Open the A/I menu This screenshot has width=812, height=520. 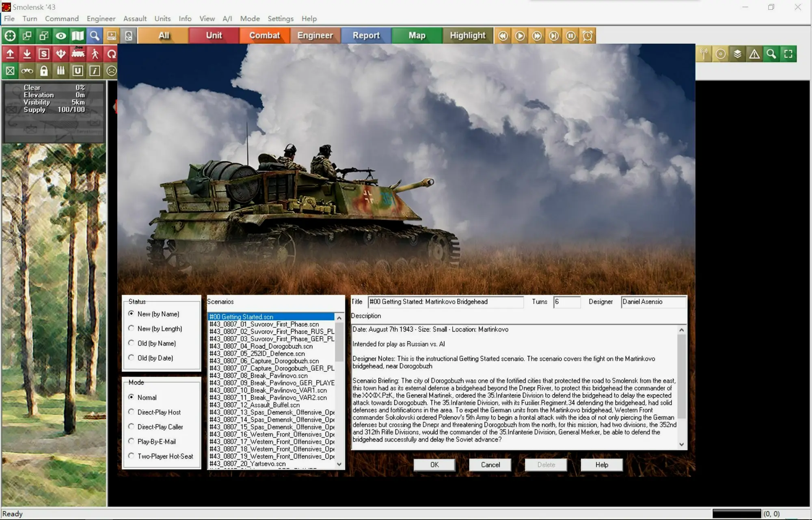(x=227, y=19)
